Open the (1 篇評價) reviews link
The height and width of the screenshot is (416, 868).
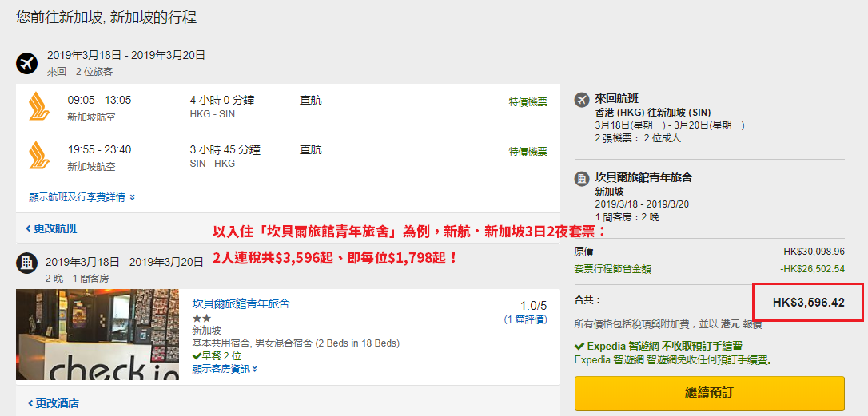coord(525,319)
